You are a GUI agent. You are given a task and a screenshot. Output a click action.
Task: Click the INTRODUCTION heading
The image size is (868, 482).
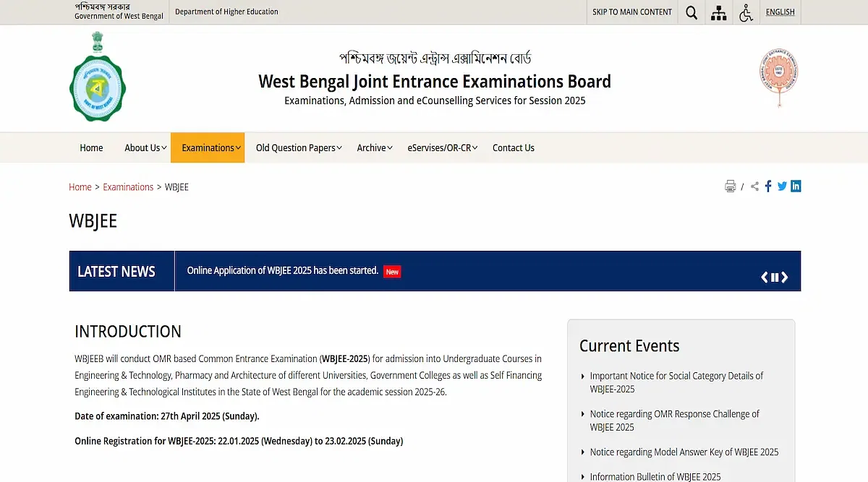128,332
